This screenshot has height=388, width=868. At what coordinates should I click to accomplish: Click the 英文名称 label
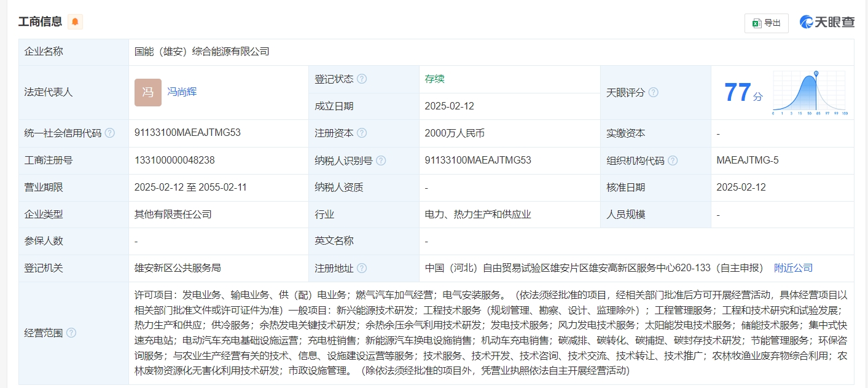pos(334,241)
